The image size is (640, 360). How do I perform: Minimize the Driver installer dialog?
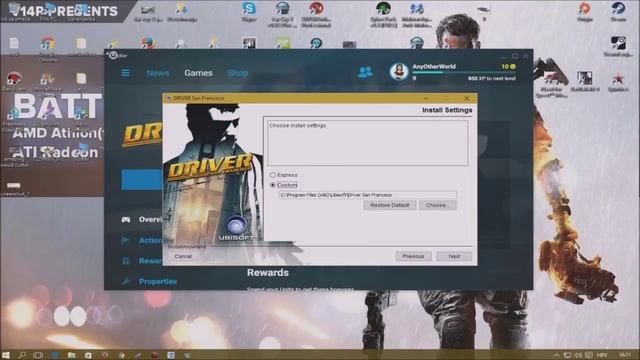[426, 98]
